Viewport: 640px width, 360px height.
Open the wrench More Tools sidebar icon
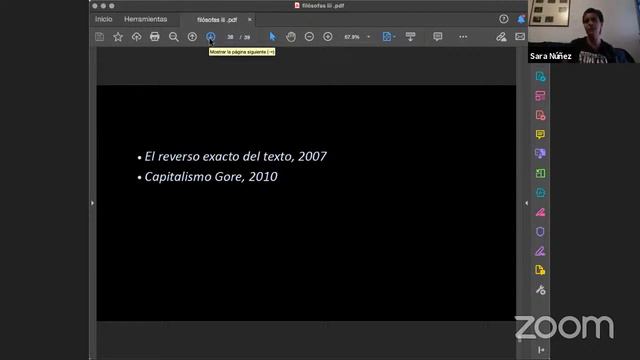coord(540,290)
